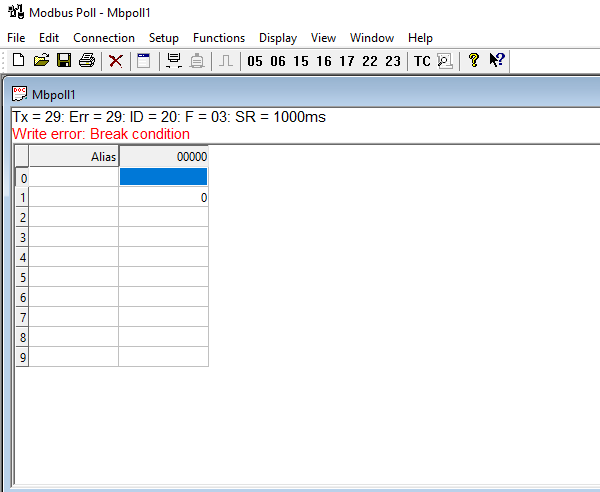Select the value cell showing 0 in row 1
Image resolution: width=600 pixels, height=492 pixels.
164,197
